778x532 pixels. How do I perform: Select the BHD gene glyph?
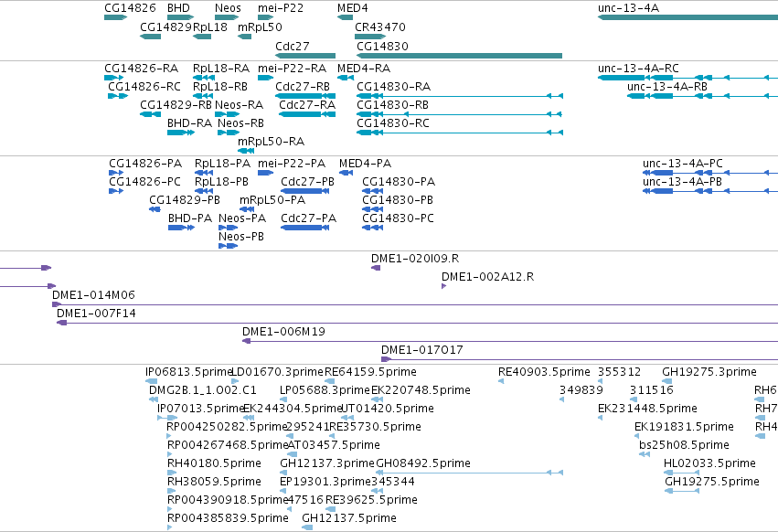coord(181,17)
